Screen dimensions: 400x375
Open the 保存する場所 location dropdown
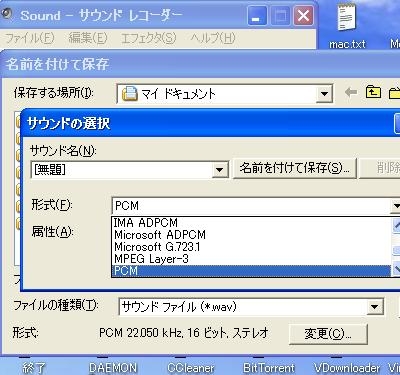324,94
